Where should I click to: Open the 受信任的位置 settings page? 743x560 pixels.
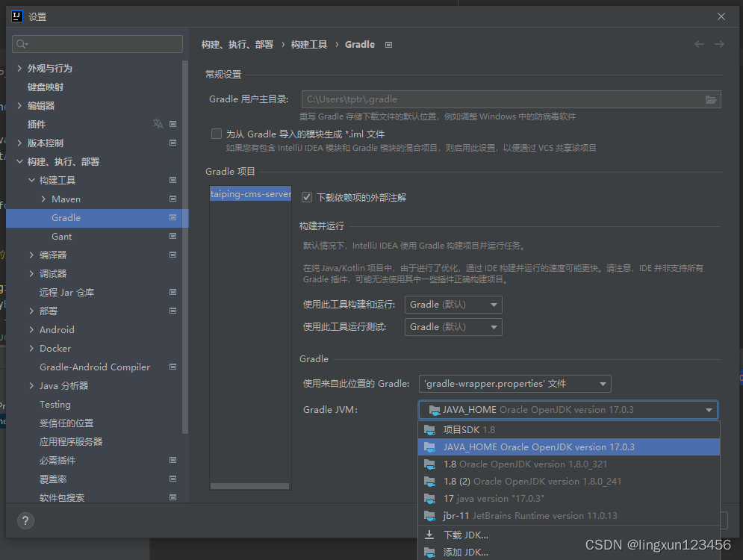pyautogui.click(x=66, y=423)
